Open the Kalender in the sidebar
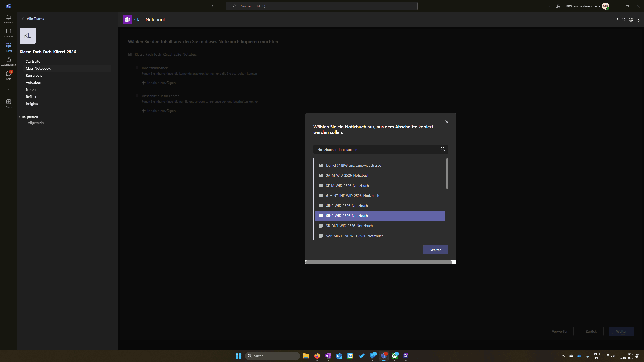The width and height of the screenshot is (644, 362). click(x=8, y=33)
